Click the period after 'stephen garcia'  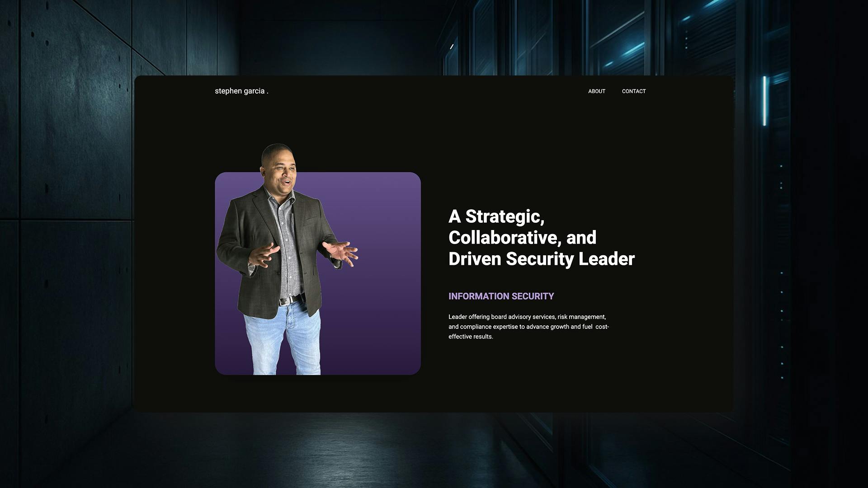tap(268, 92)
